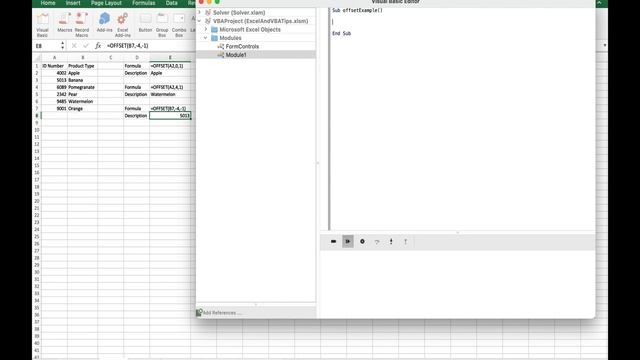Click the fx insert function icon
The height and width of the screenshot is (360, 640).
click(x=98, y=46)
